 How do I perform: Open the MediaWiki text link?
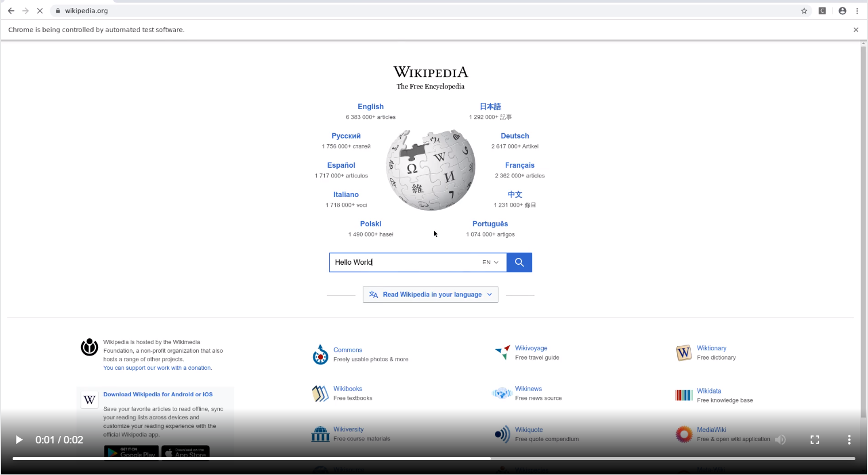pos(712,430)
